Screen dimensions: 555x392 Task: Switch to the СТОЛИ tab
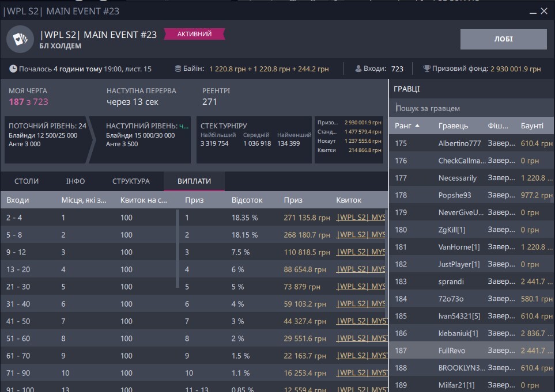click(27, 181)
